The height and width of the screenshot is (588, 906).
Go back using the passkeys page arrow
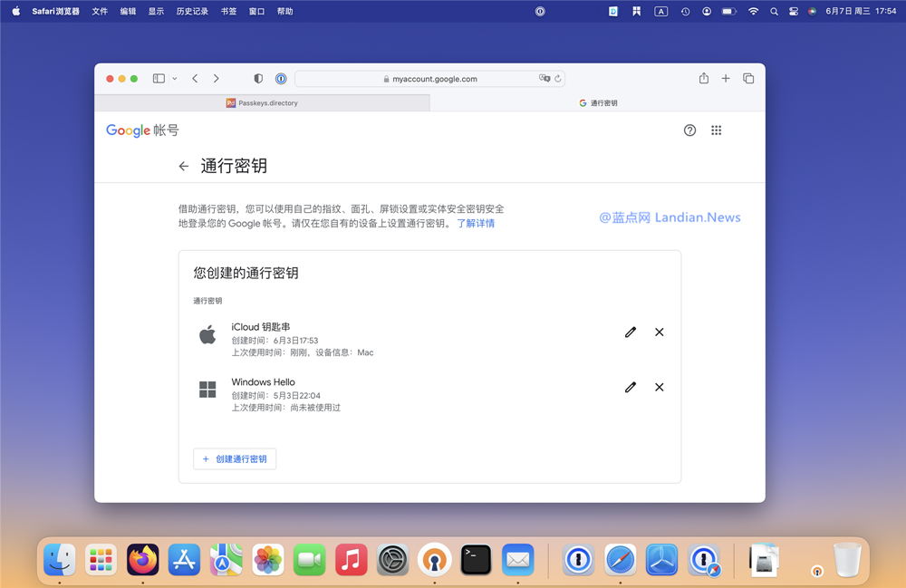coord(184,167)
